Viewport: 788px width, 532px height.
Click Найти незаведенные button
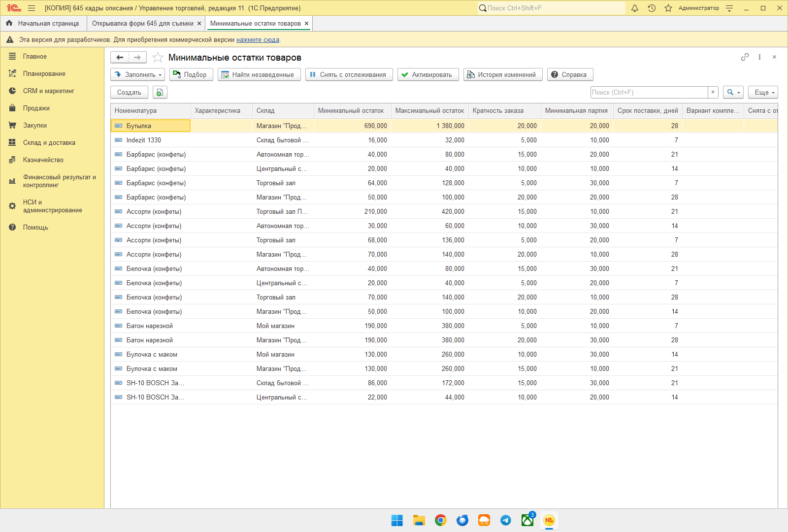259,74
